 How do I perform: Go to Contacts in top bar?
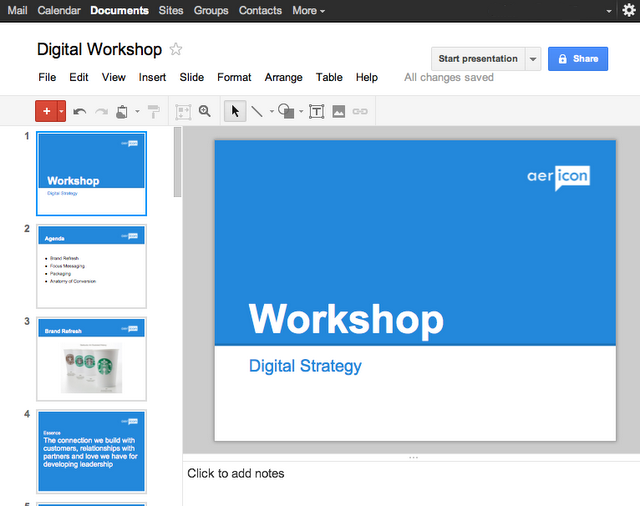point(260,11)
